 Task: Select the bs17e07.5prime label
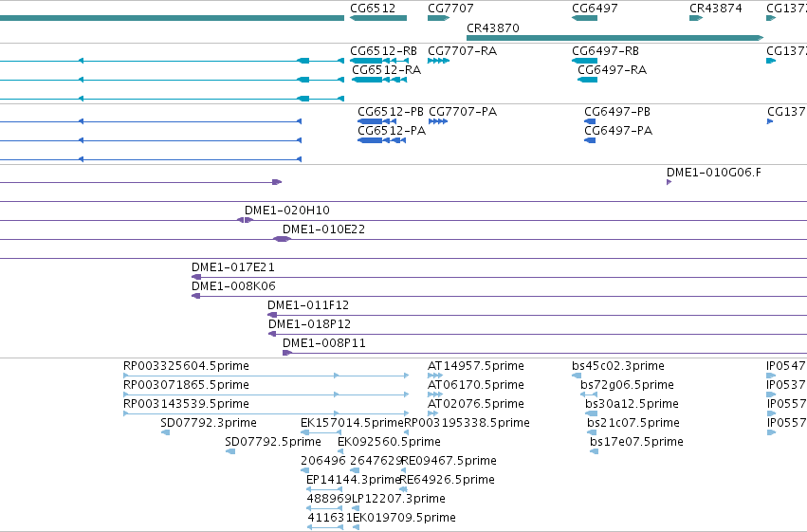pyautogui.click(x=636, y=442)
